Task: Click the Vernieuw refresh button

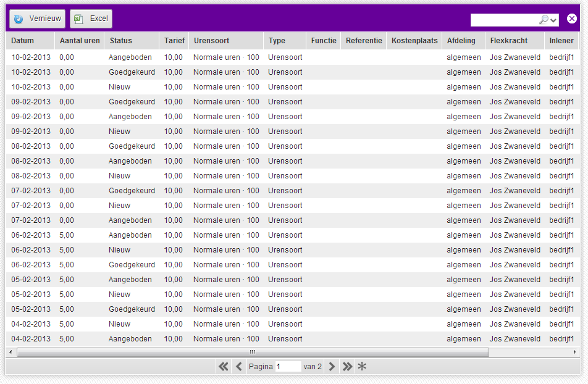Action: click(x=37, y=19)
